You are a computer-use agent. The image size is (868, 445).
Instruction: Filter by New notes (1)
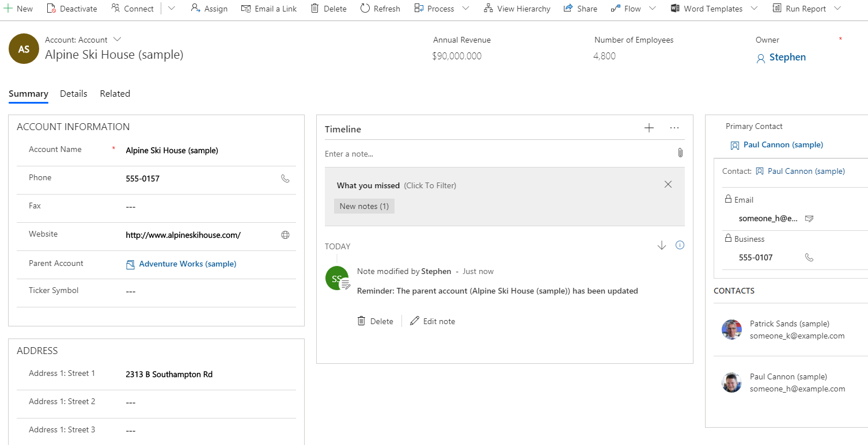[x=364, y=206]
